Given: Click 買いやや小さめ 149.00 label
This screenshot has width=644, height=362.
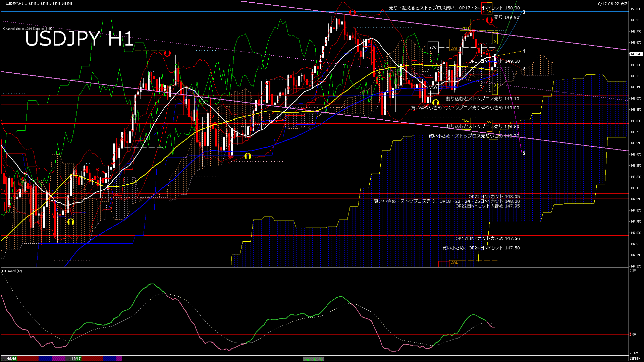Looking at the screenshot, I should (465, 108).
